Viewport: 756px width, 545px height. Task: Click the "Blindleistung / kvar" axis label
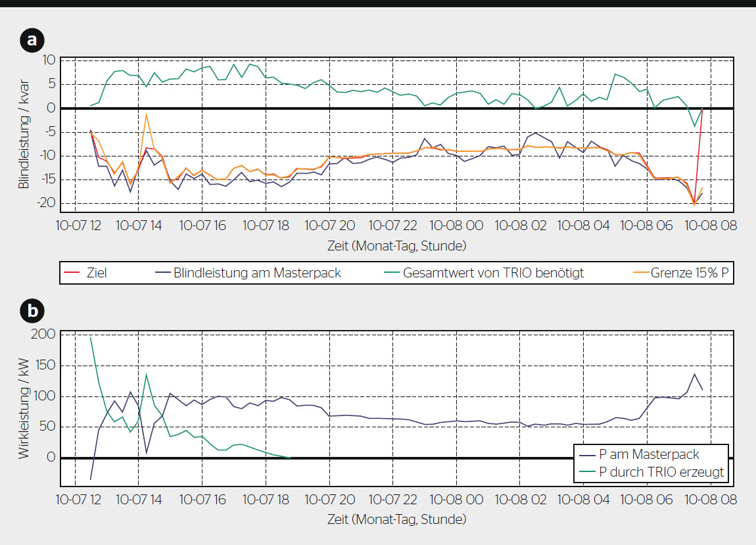click(x=24, y=136)
